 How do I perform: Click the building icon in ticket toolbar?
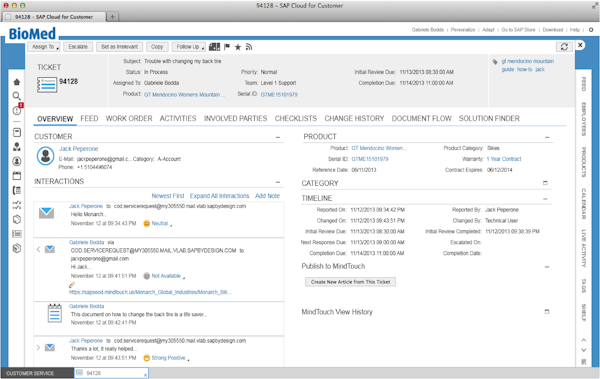coord(214,47)
